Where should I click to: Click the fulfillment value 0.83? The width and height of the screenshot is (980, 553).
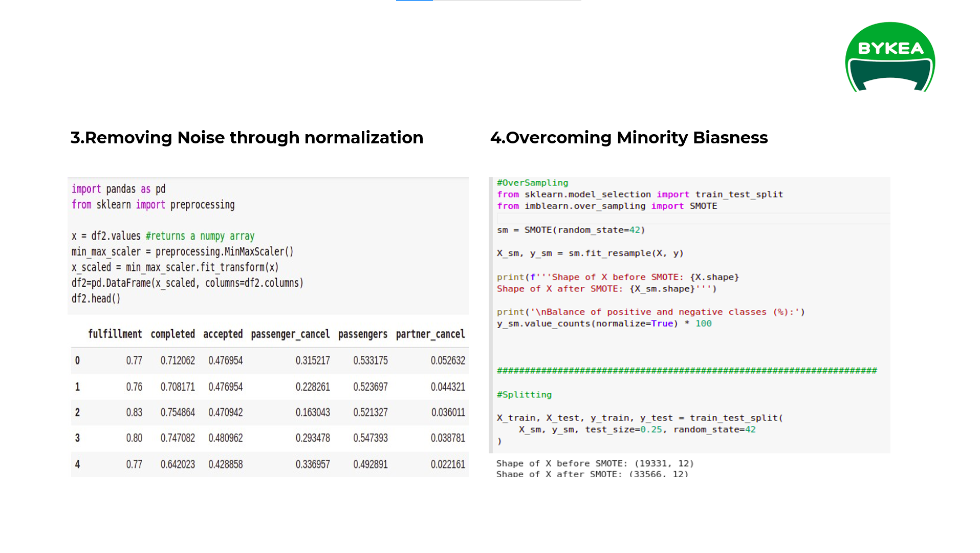[134, 412]
